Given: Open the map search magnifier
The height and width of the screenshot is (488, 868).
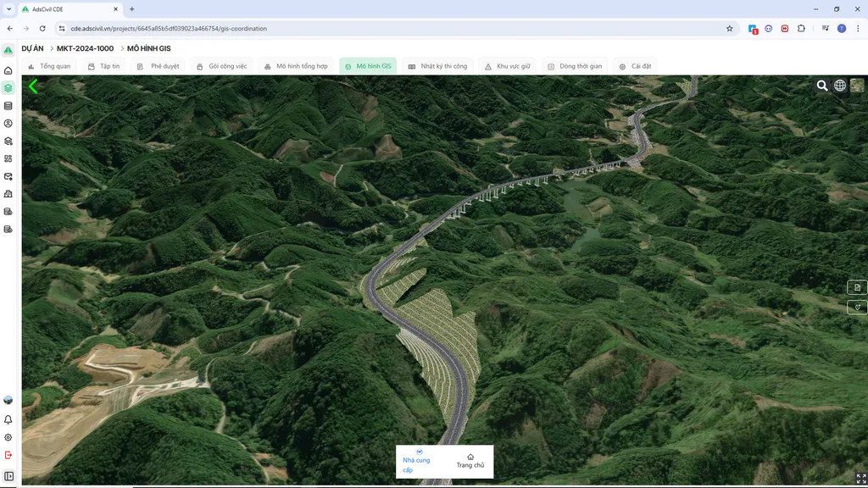Looking at the screenshot, I should [822, 86].
